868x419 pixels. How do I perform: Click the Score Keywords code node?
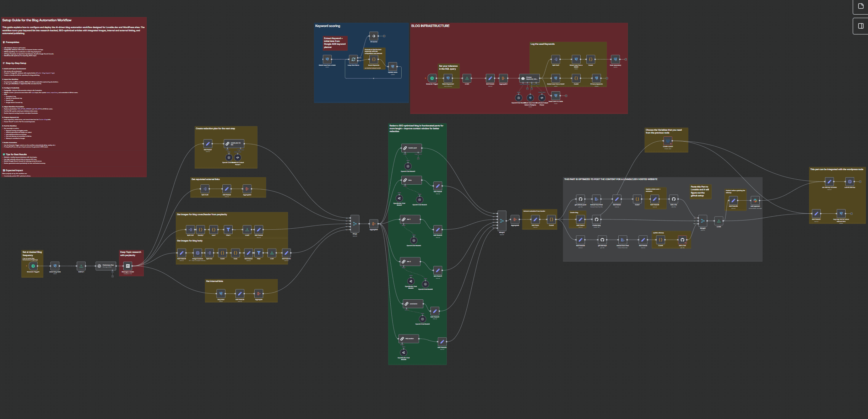[x=374, y=59]
